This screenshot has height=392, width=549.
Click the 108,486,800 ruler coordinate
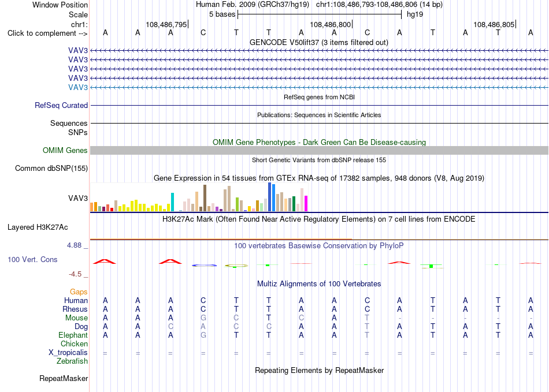click(330, 24)
